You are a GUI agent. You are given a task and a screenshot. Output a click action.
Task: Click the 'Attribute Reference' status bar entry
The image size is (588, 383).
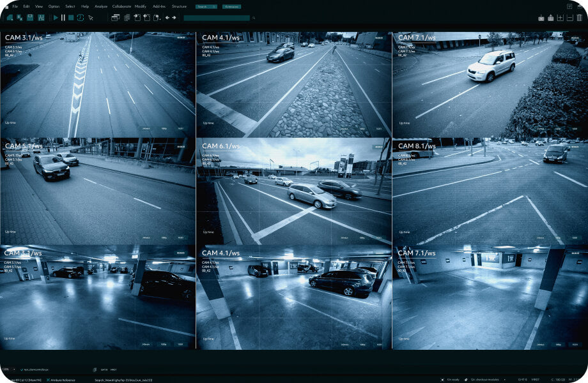click(x=61, y=380)
